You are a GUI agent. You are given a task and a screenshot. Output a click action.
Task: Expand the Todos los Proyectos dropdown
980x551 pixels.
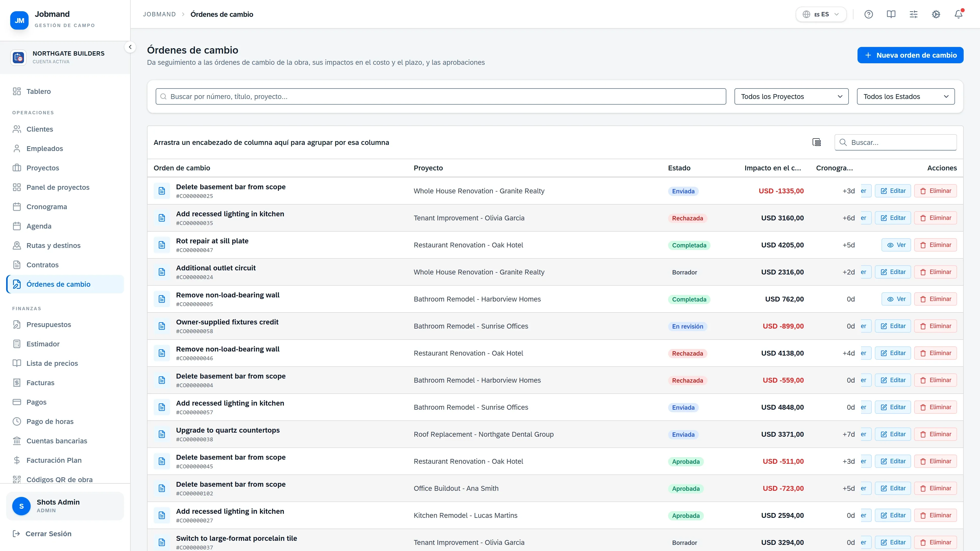pyautogui.click(x=791, y=97)
